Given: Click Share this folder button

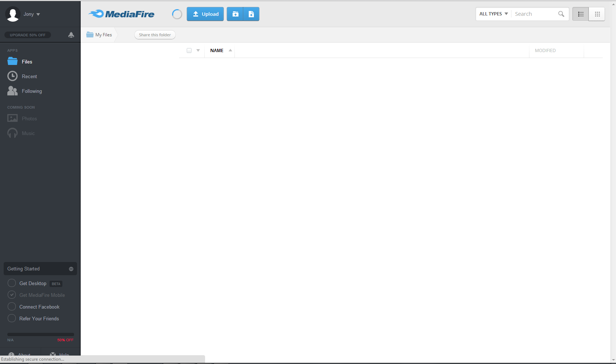Looking at the screenshot, I should click(155, 35).
